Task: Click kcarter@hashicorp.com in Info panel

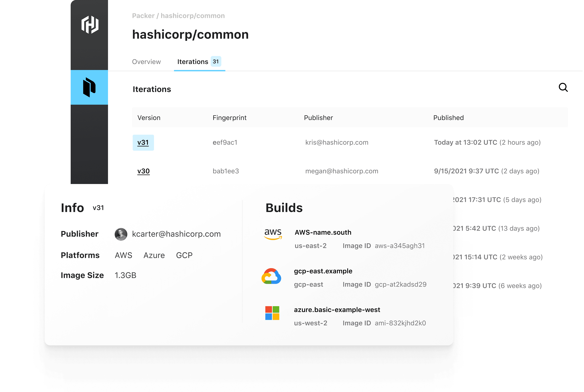Action: click(176, 234)
